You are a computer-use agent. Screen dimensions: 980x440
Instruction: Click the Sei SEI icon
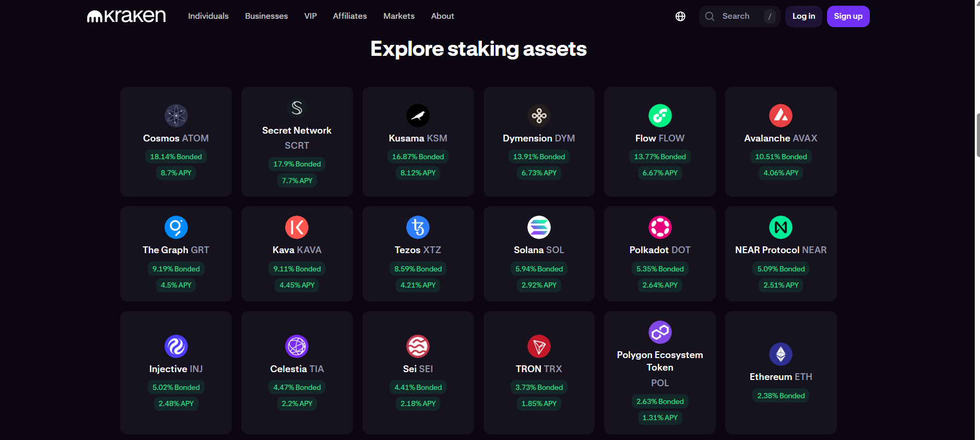coord(418,347)
